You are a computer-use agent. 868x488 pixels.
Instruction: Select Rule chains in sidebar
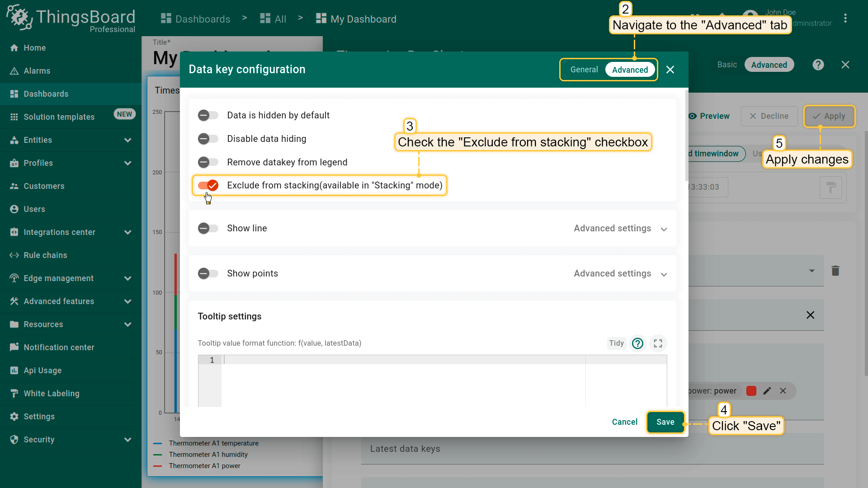(x=45, y=255)
